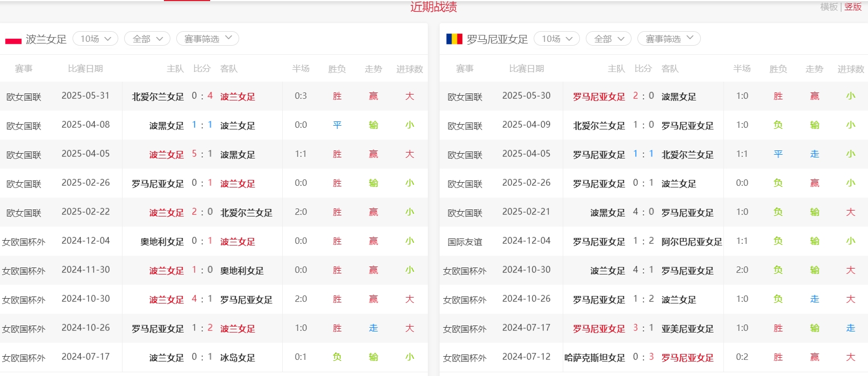The image size is (868, 376).
Task: Click the 亚美尼亚女足 team name
Action: coord(687,329)
